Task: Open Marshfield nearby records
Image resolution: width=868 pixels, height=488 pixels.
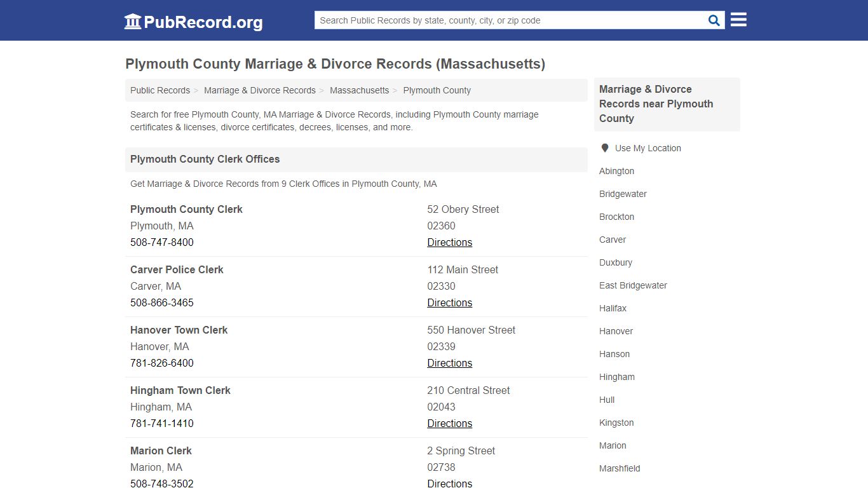Action: pos(620,468)
